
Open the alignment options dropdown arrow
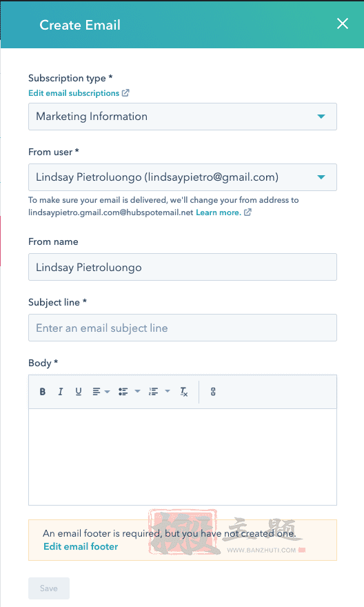point(107,392)
